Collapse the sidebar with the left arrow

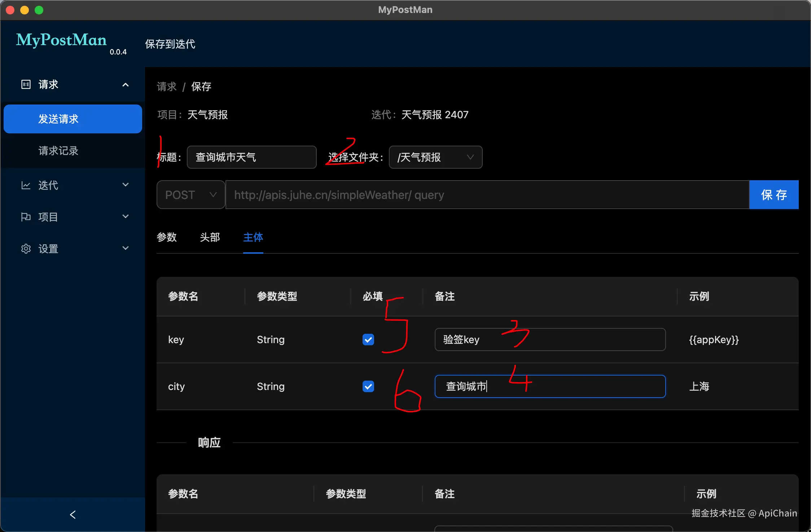pos(73,514)
